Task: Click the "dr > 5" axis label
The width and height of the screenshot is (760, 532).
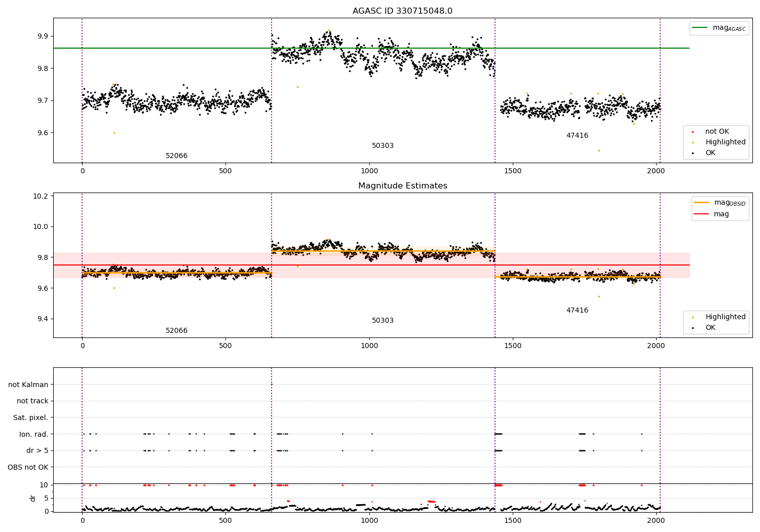Action: (x=37, y=450)
